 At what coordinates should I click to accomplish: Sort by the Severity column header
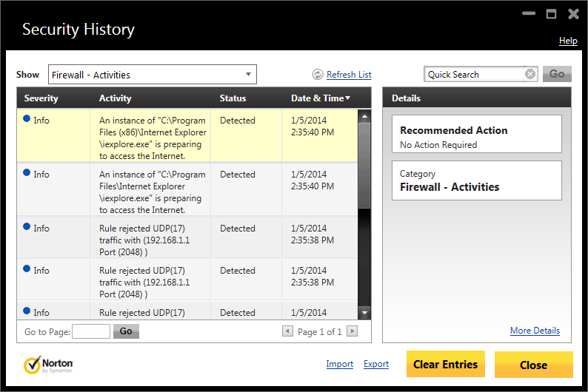point(41,98)
